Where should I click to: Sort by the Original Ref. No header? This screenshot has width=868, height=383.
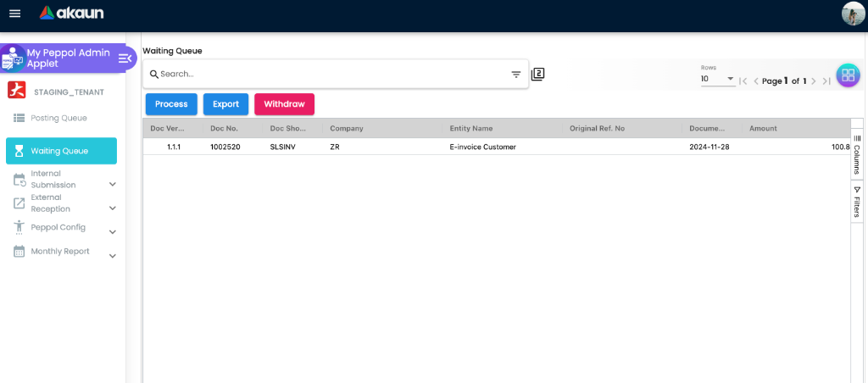(x=621, y=129)
